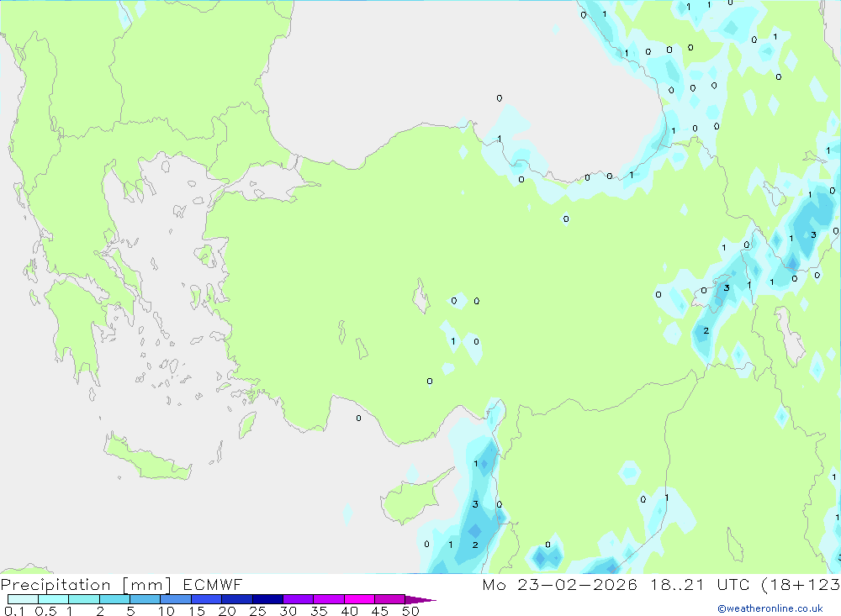Click the 'ECMWF' model label
This screenshot has width=841, height=616.
point(213,584)
